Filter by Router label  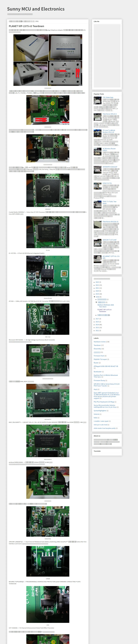96,363
